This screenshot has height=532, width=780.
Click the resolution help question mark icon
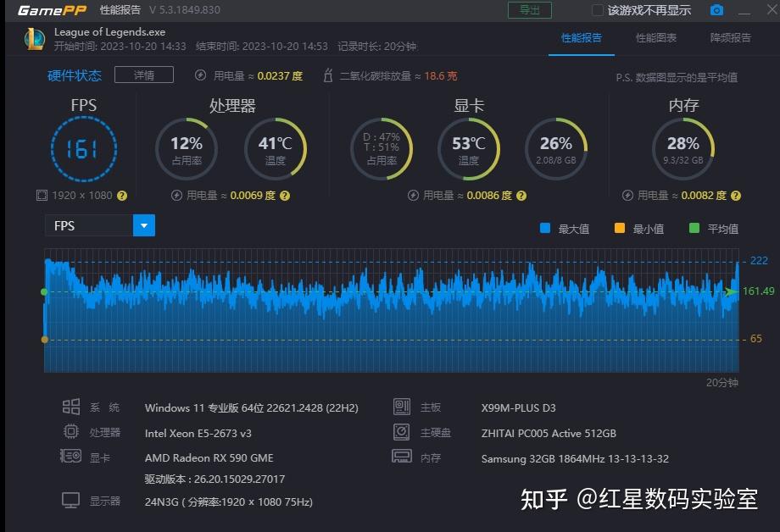(122, 196)
